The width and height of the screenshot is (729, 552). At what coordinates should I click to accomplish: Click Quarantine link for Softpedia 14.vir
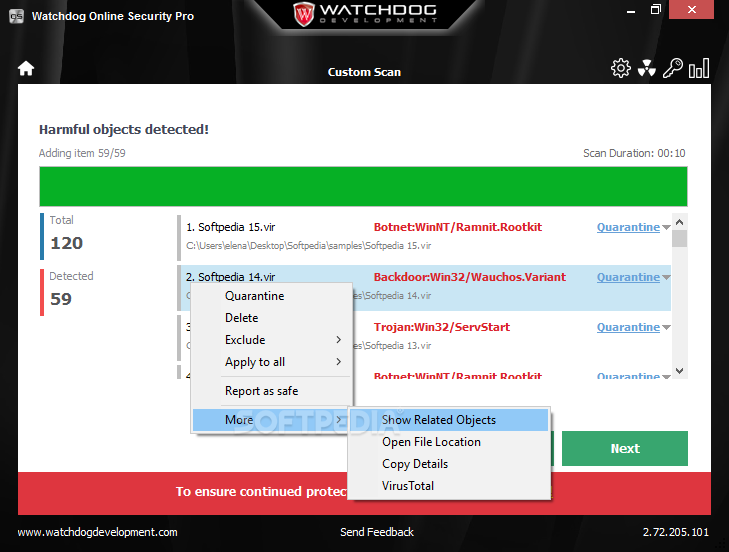pyautogui.click(x=628, y=277)
